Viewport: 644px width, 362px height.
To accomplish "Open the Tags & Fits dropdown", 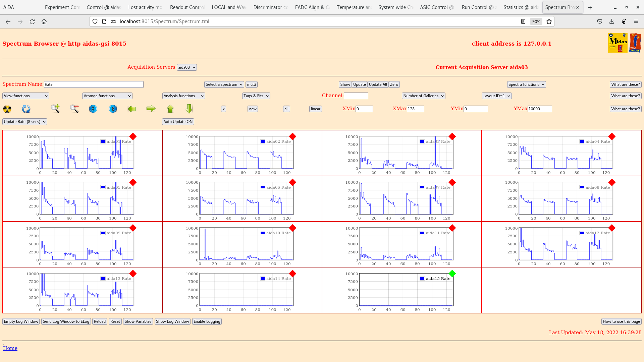I will (x=256, y=96).
